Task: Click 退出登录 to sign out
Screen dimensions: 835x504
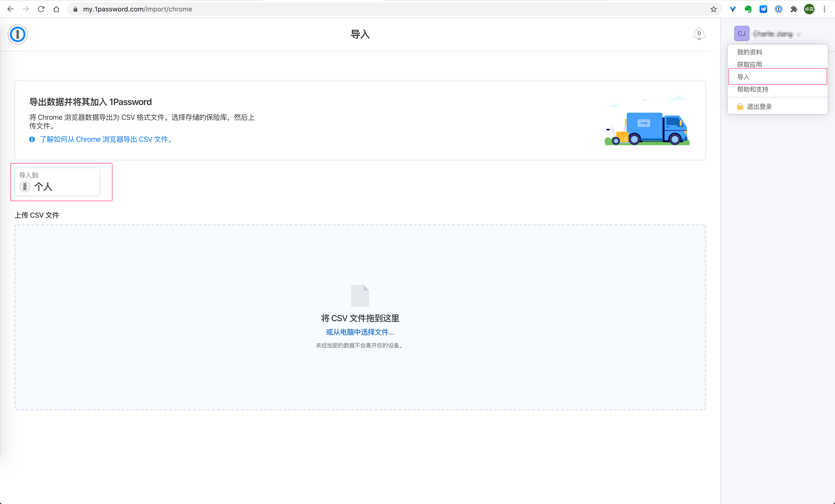Action: 760,107
